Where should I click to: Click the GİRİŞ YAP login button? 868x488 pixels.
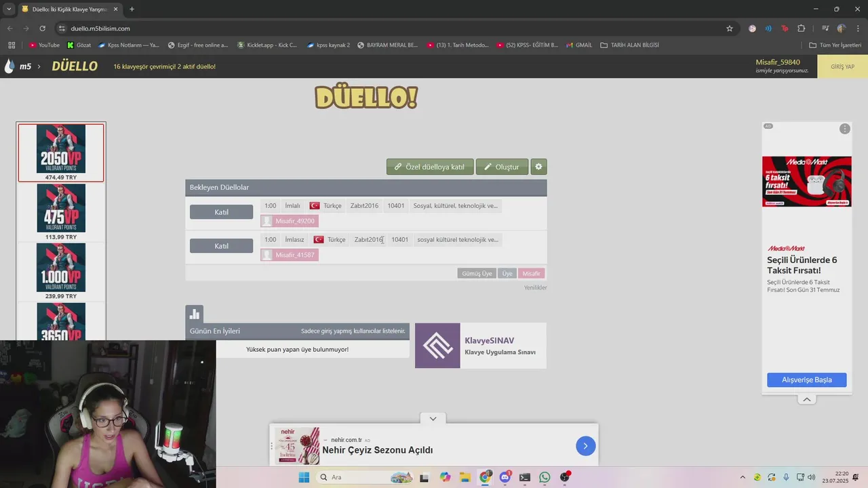842,66
